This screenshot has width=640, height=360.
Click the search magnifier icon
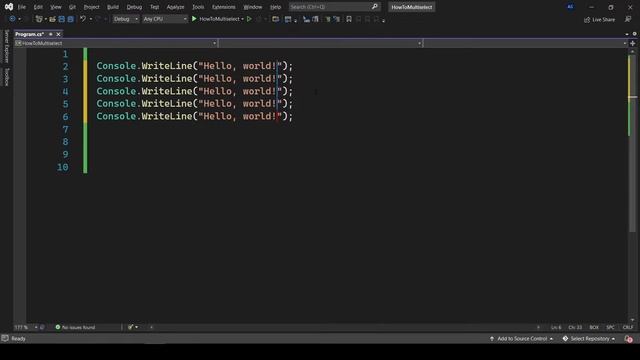[375, 7]
